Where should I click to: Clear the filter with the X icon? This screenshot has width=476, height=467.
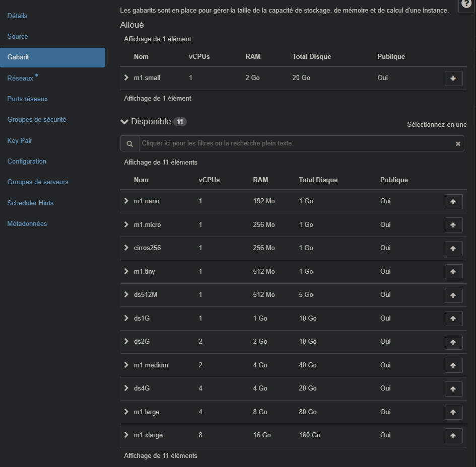pyautogui.click(x=458, y=144)
